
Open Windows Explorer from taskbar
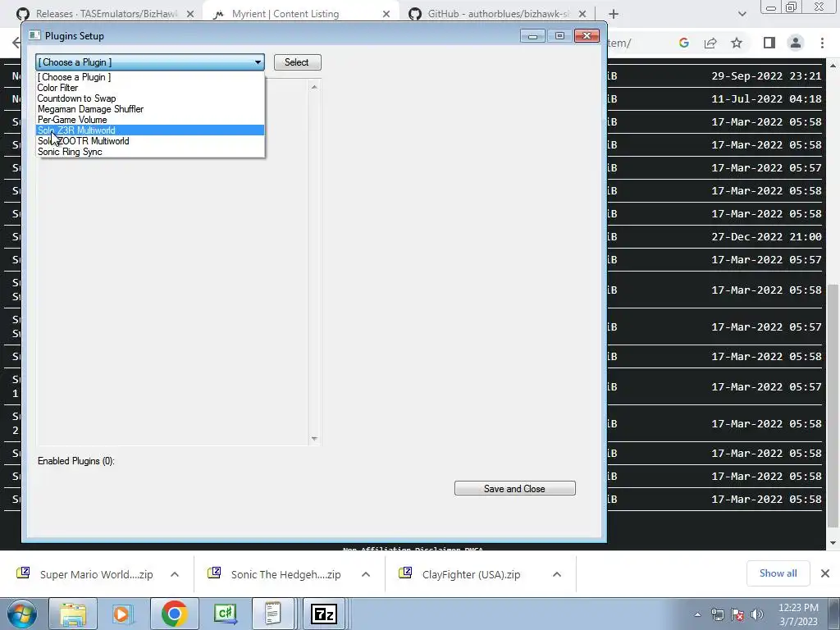[x=73, y=614]
